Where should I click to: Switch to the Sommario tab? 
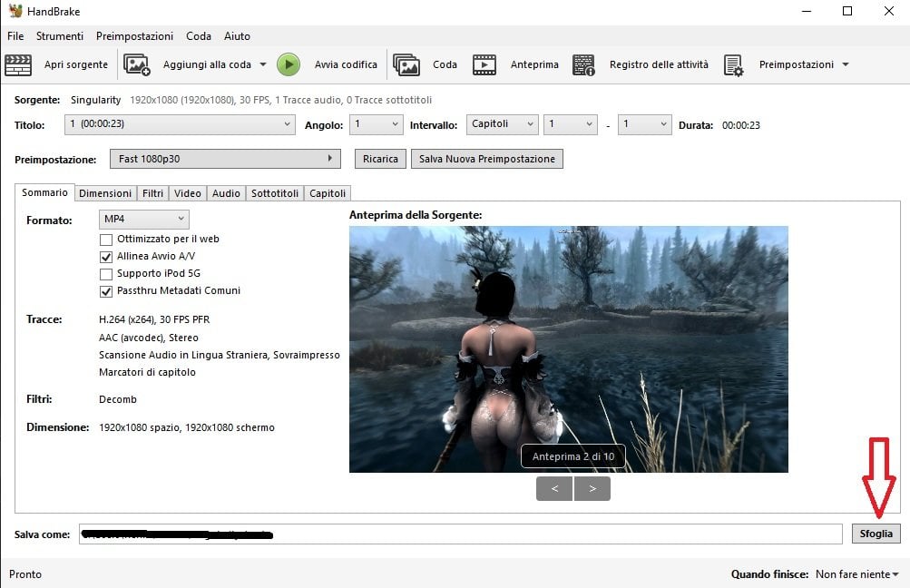(44, 192)
